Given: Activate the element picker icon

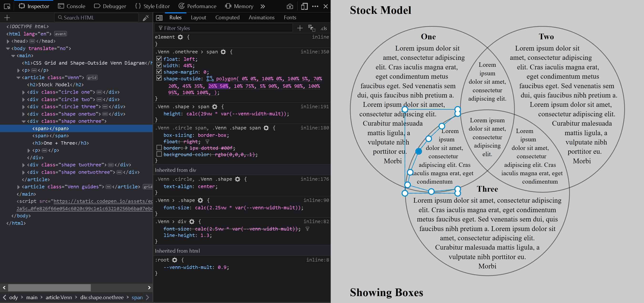Looking at the screenshot, I should coord(7,6).
